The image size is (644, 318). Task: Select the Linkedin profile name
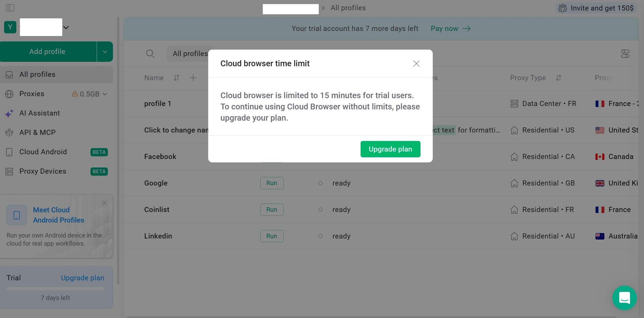(158, 236)
